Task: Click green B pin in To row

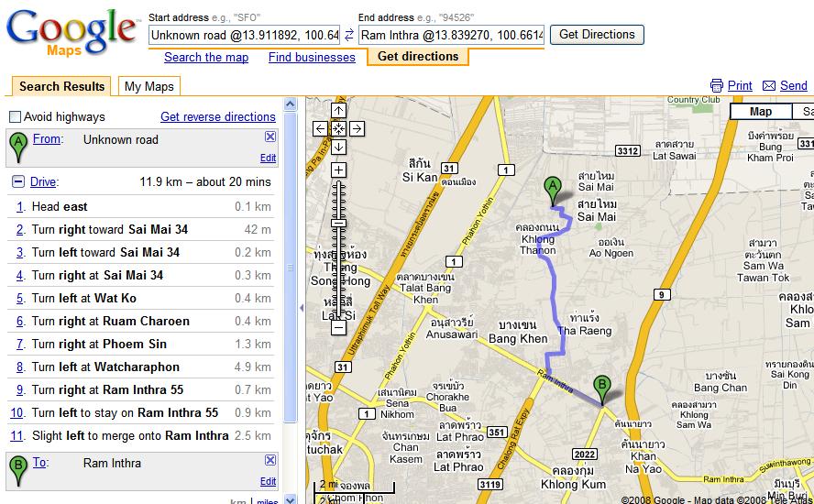Action: click(x=18, y=471)
